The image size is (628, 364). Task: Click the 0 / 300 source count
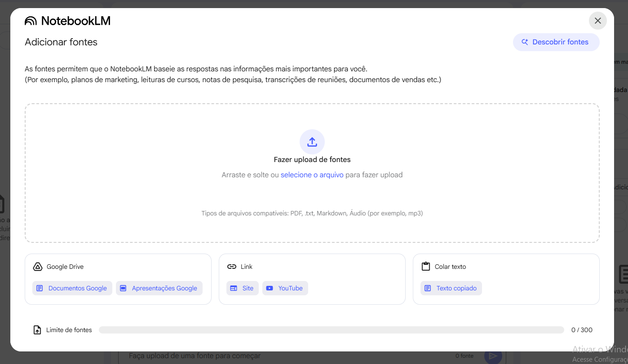582,330
